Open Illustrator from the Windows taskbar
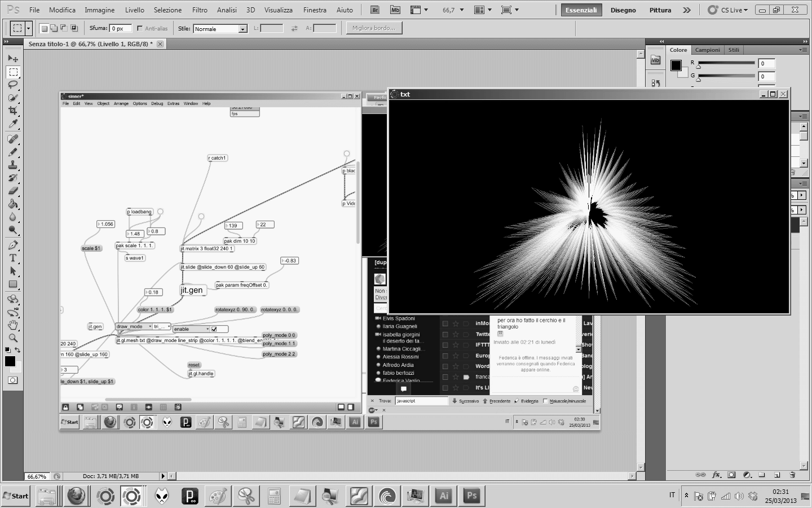Viewport: 812px width, 508px height. point(444,496)
